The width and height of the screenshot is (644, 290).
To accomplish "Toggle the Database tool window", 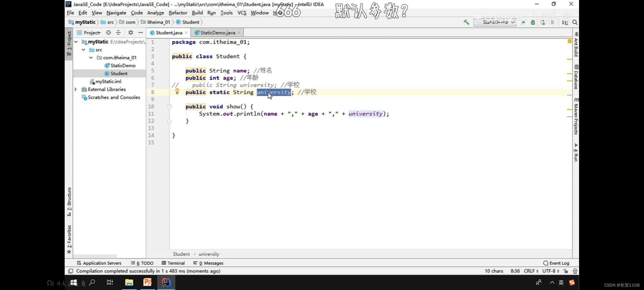I will coord(576,77).
